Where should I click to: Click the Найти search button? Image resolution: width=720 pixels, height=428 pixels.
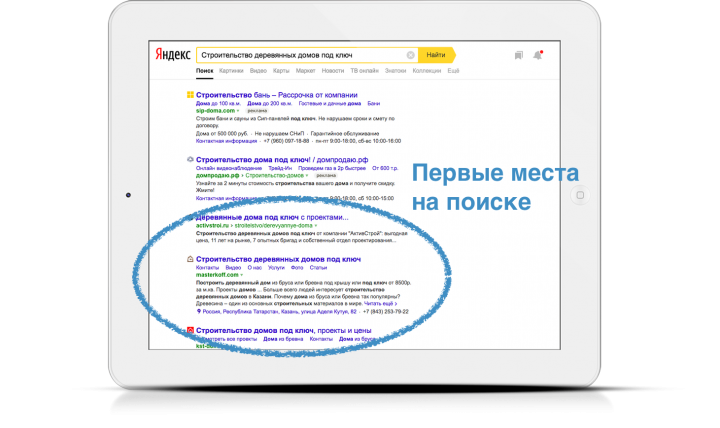pyautogui.click(x=437, y=55)
